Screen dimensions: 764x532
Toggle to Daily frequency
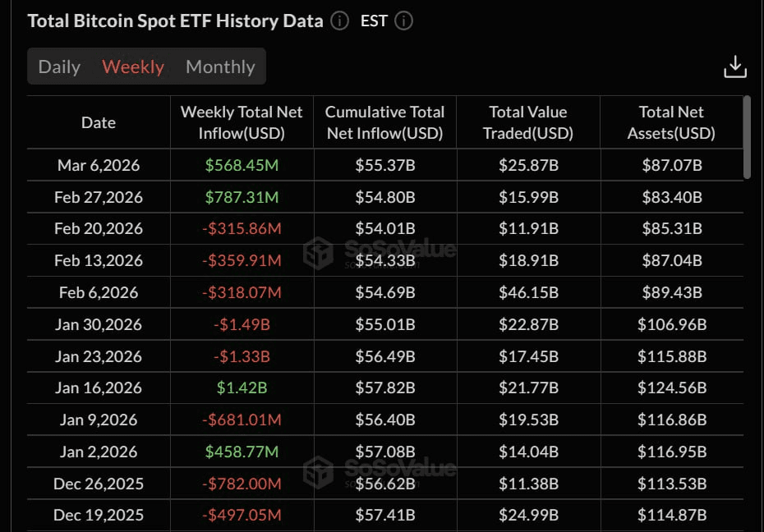pyautogui.click(x=58, y=66)
